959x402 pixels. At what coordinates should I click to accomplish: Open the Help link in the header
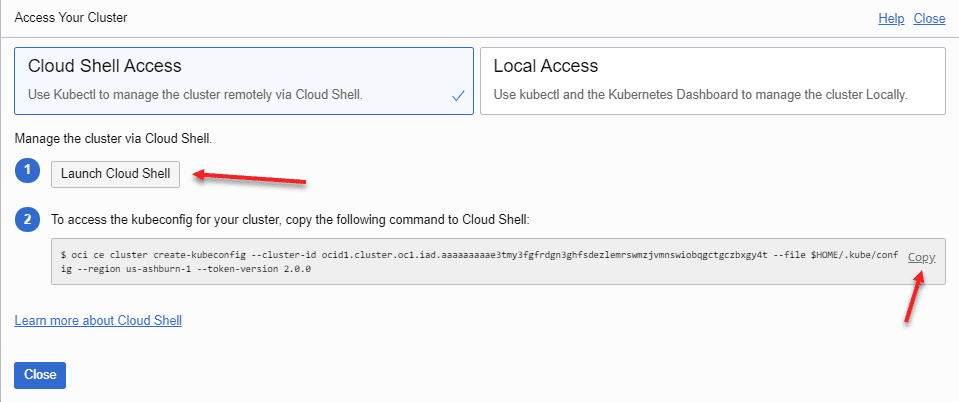(891, 18)
